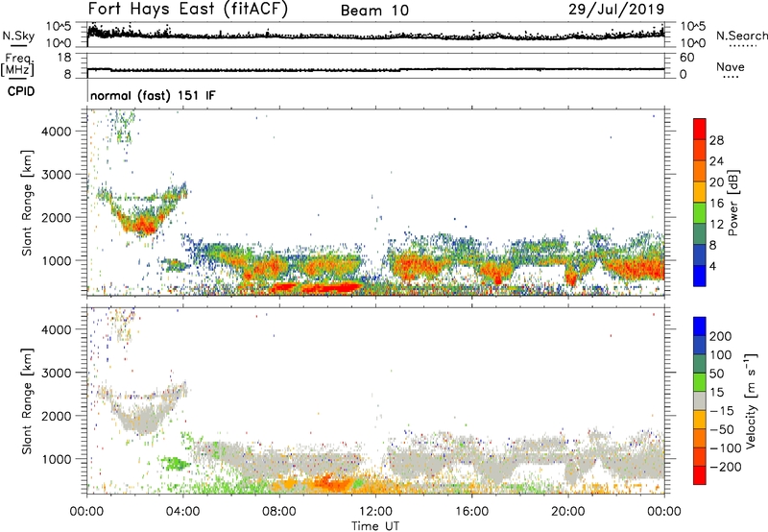Click the '08:00' time tick label
Viewport: 768px width, 532px height.
279,512
